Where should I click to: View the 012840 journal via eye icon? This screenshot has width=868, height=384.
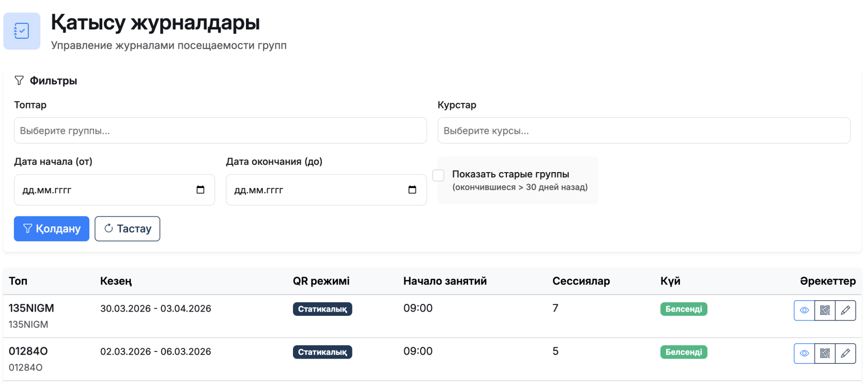coord(804,354)
